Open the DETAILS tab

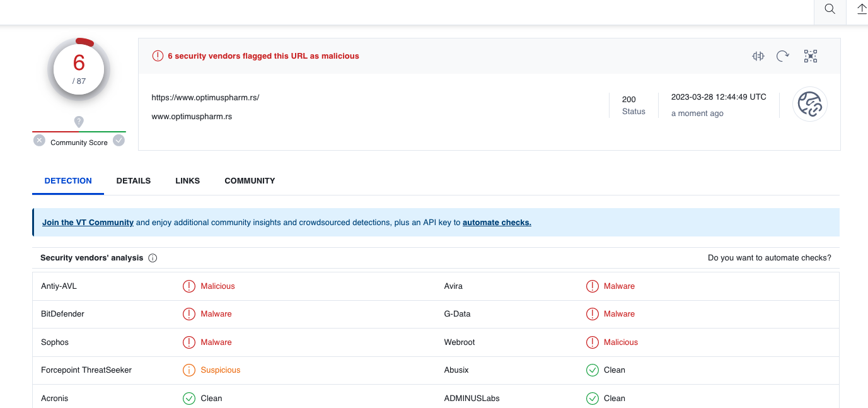134,181
